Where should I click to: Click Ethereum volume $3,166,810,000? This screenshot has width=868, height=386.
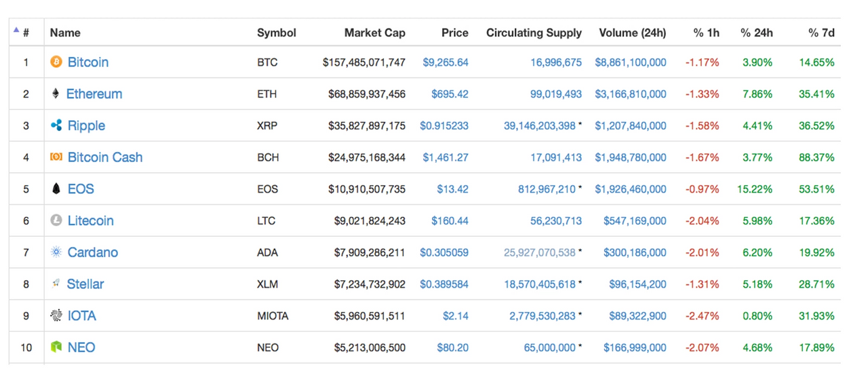pos(631,94)
